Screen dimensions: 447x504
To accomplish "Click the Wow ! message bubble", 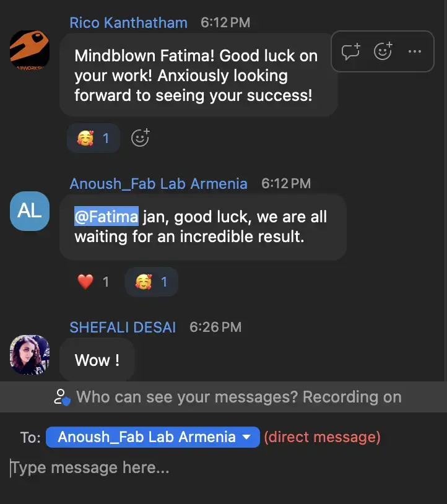I will (97, 360).
